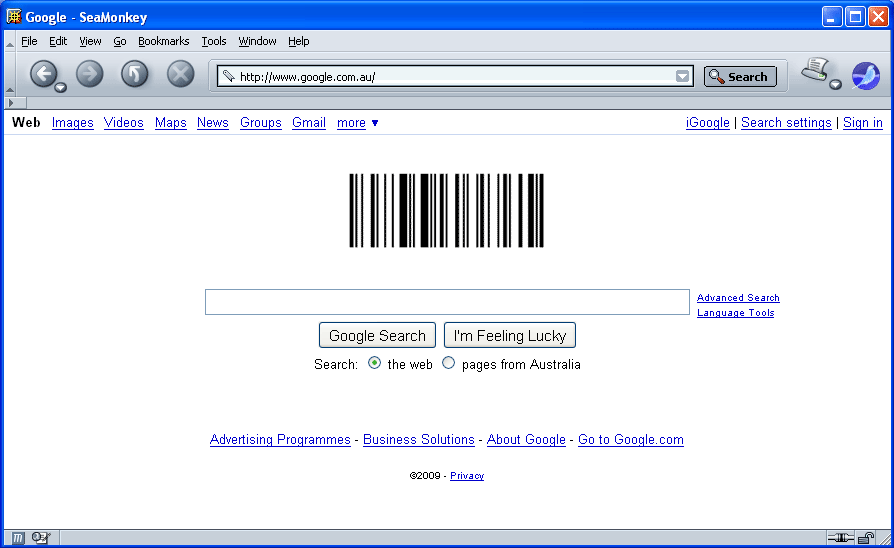The height and width of the screenshot is (548, 894).
Task: Toggle the online/offline plug icon
Action: 840,538
